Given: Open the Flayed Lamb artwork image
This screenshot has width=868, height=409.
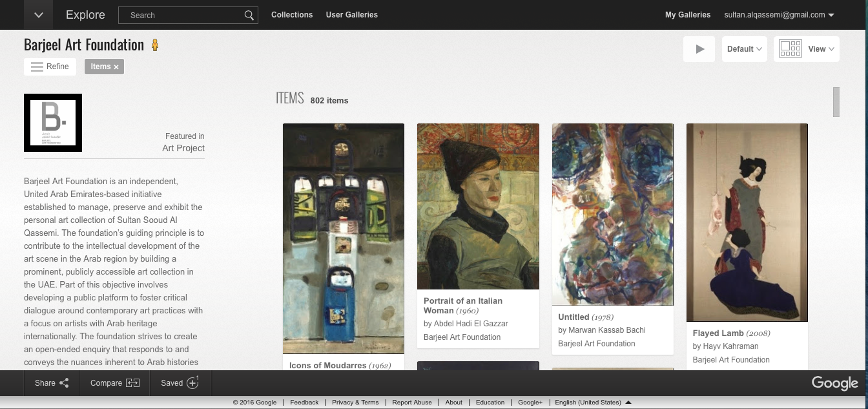Looking at the screenshot, I should (x=747, y=222).
